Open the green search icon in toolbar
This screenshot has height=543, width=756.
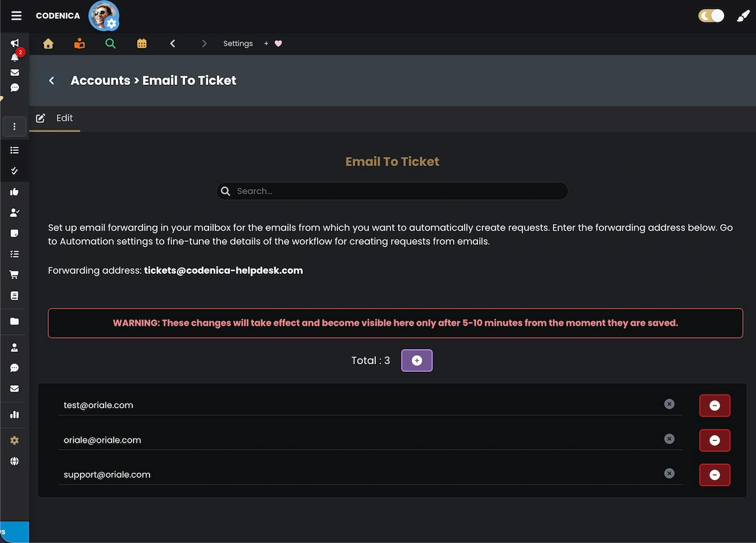point(111,43)
